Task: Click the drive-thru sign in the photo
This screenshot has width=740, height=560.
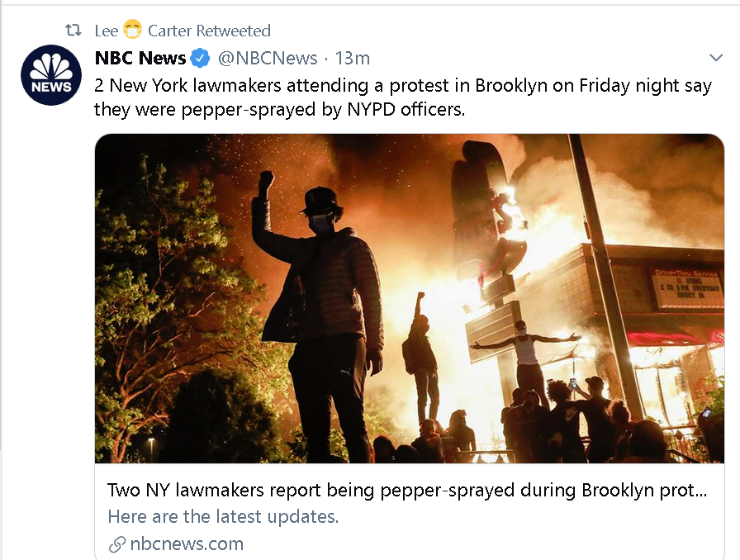Action: click(687, 288)
